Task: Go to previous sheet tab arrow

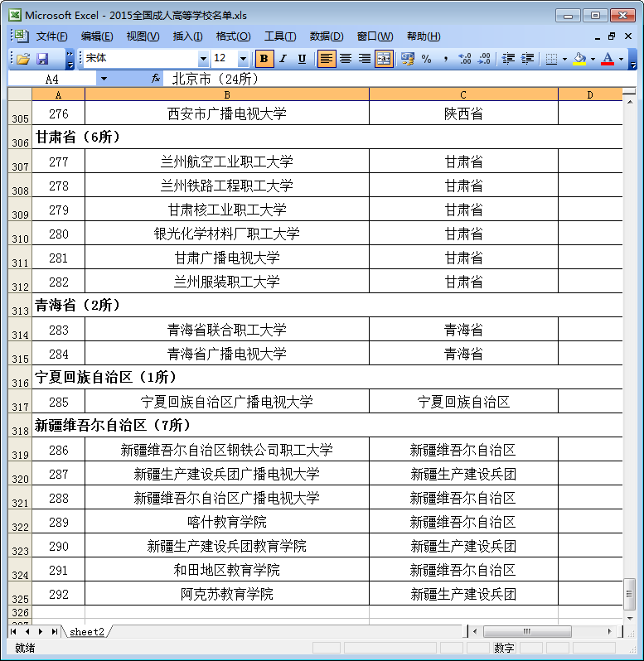Action: tap(27, 631)
